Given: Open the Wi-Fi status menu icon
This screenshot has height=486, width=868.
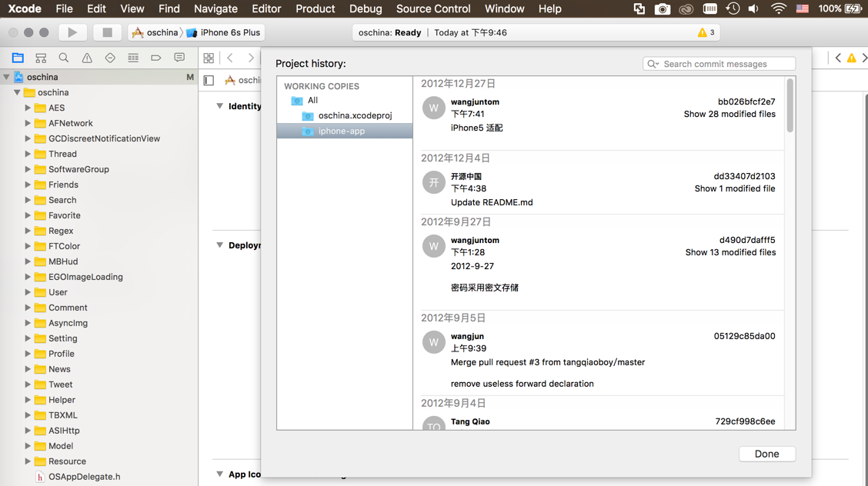Looking at the screenshot, I should point(778,9).
